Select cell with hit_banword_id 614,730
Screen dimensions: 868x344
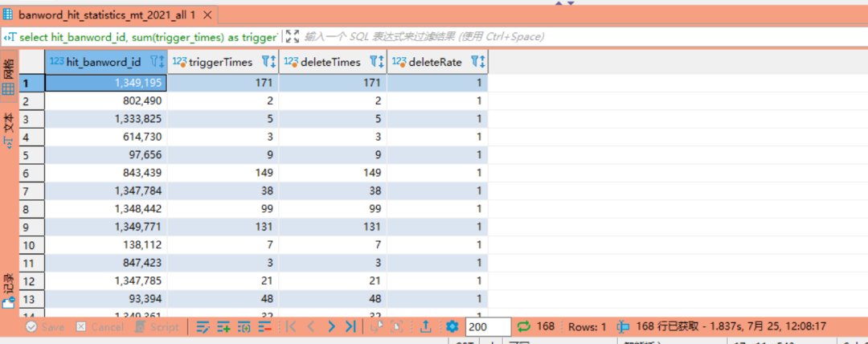coord(106,137)
